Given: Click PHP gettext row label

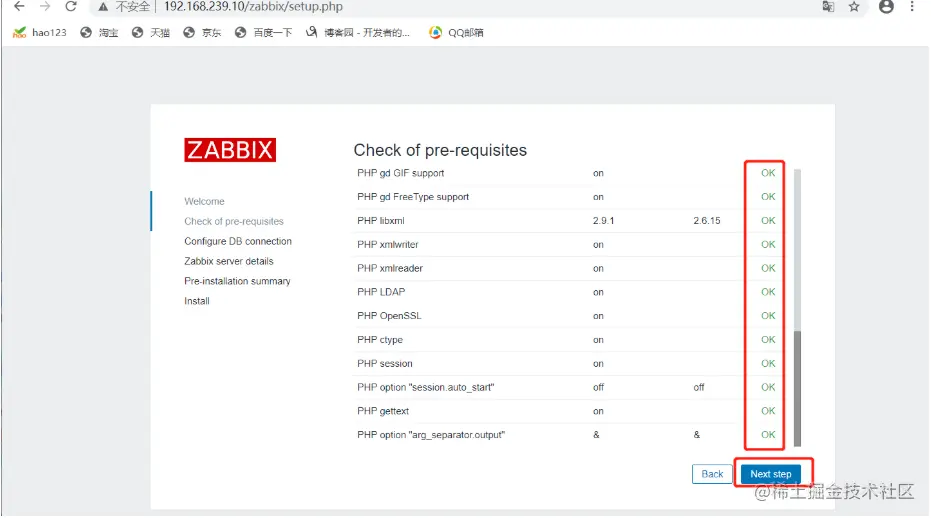Looking at the screenshot, I should [383, 411].
